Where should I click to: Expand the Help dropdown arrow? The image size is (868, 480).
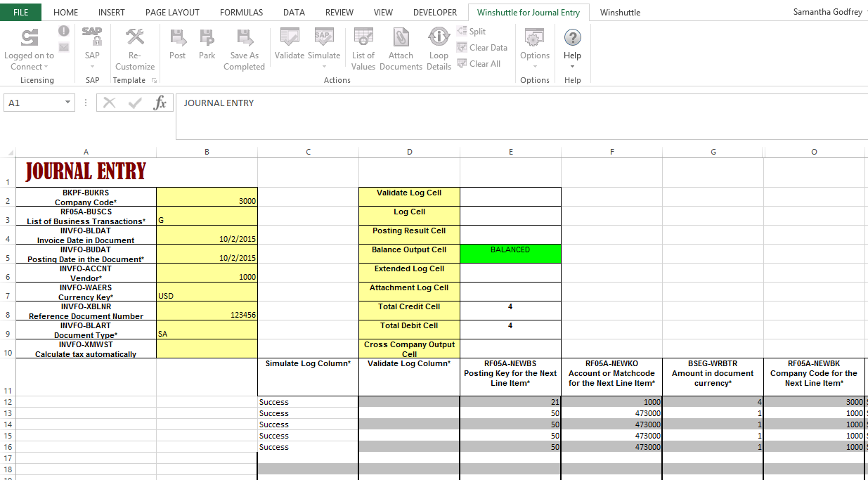[x=573, y=67]
